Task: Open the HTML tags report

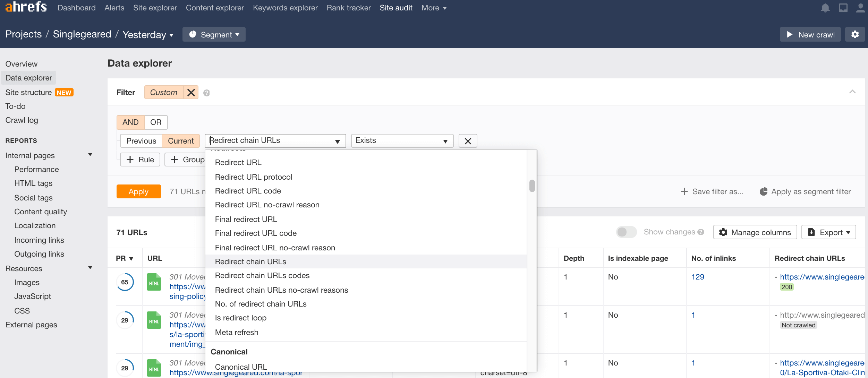Action: (33, 183)
